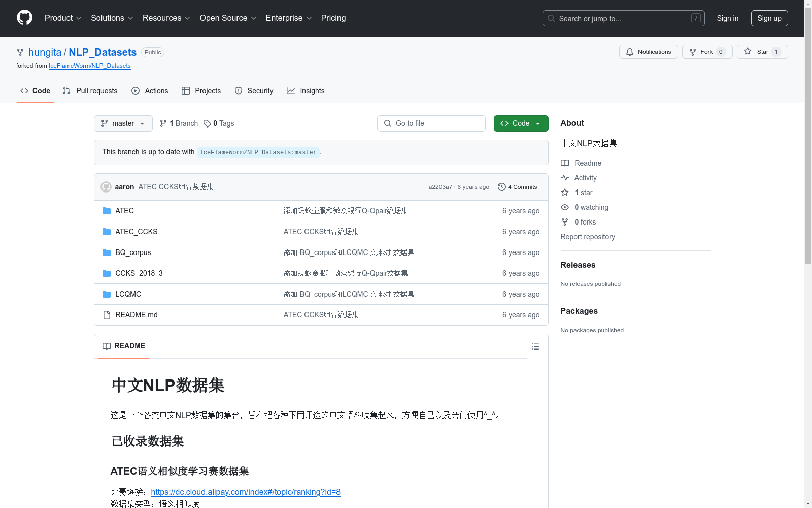This screenshot has width=812, height=508.
Task: Open the LCQMC folder
Action: point(128,294)
